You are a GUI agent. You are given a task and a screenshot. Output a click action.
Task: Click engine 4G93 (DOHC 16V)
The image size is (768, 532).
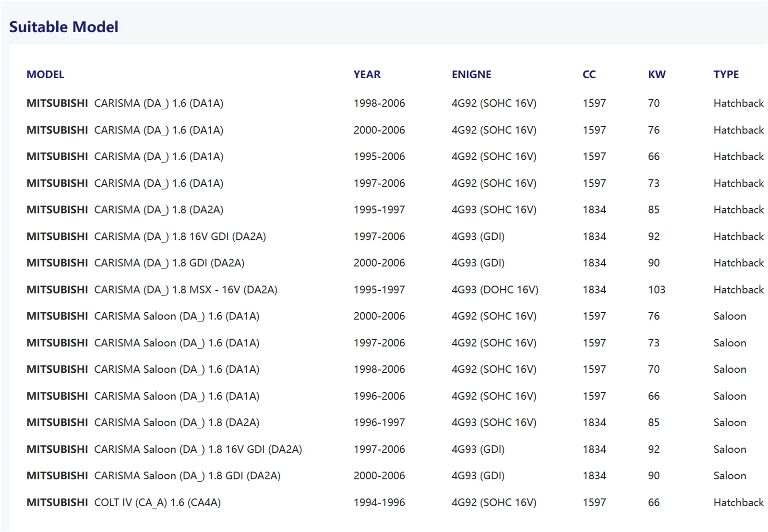point(495,290)
